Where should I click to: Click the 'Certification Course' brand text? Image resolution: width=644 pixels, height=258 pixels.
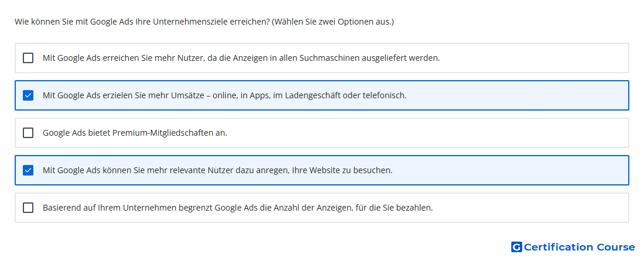(579, 247)
